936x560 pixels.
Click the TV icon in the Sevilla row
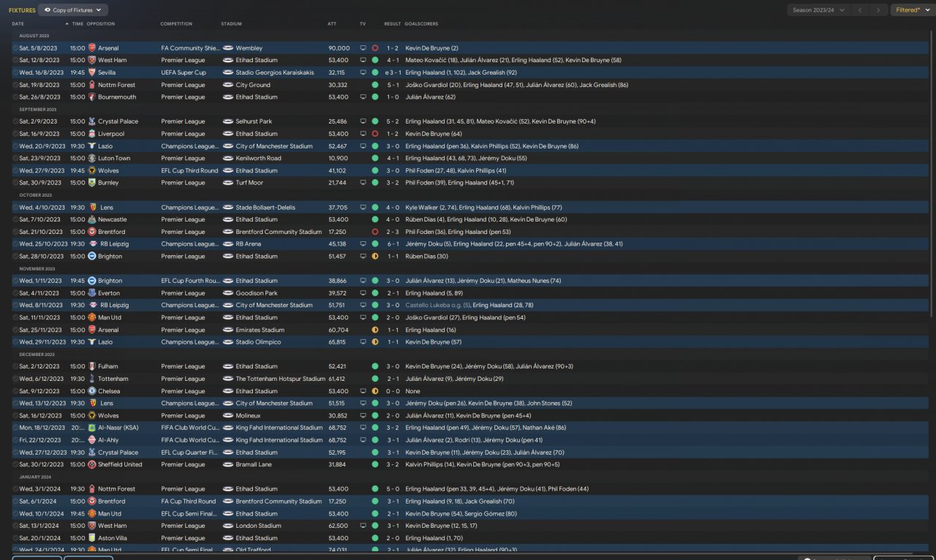363,72
